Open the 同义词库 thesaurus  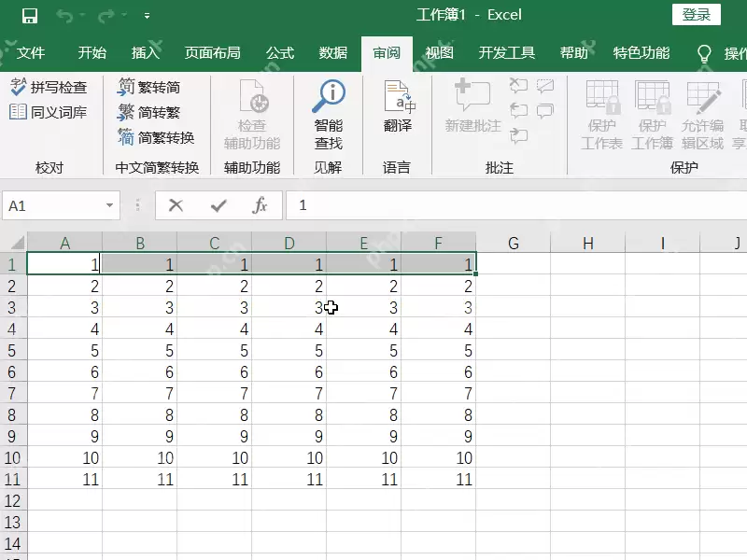[47, 110]
